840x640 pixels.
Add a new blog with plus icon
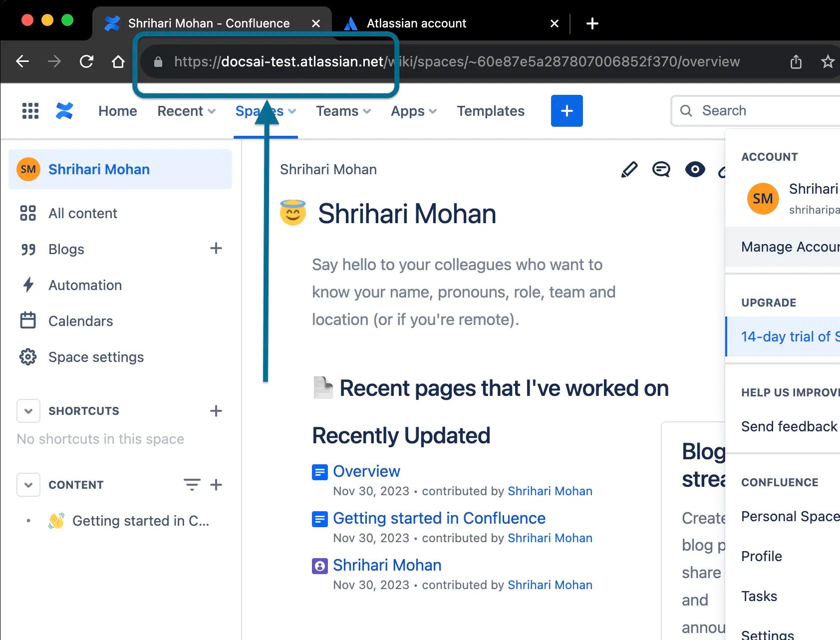click(216, 249)
